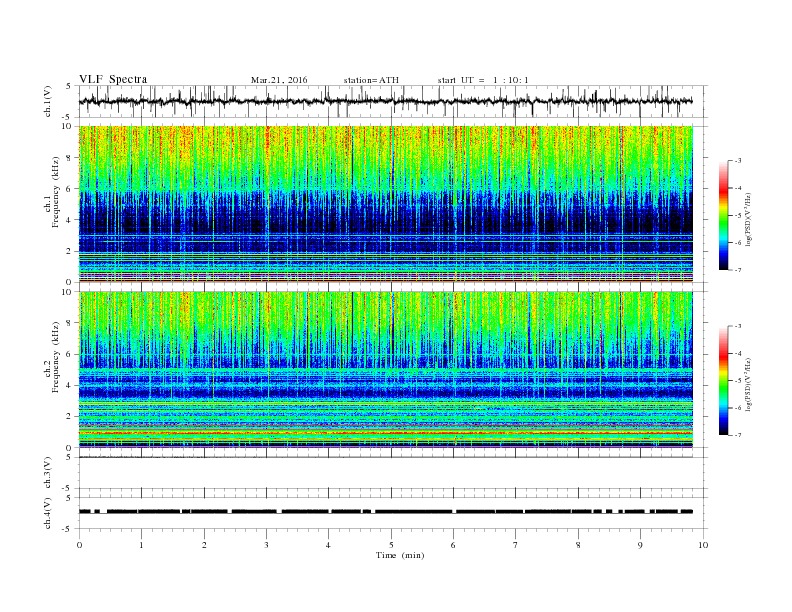
Task: Click the "ch.4(V)" axis label
Action: coord(48,513)
